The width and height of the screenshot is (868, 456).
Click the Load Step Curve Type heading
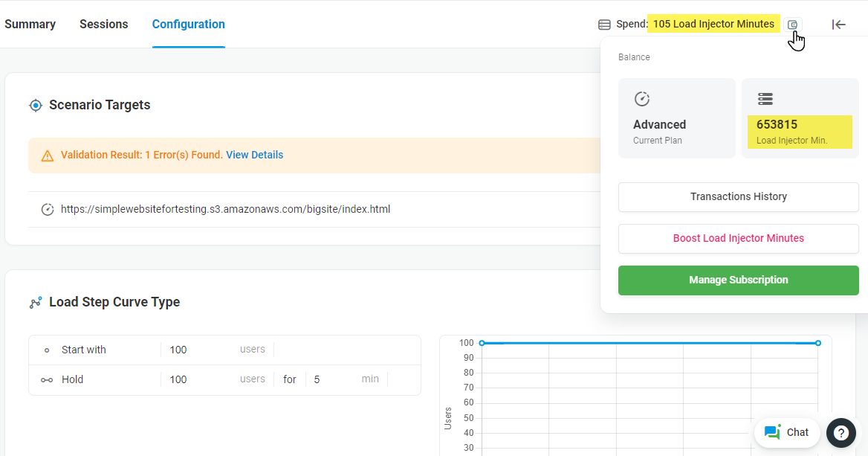pyautogui.click(x=114, y=302)
